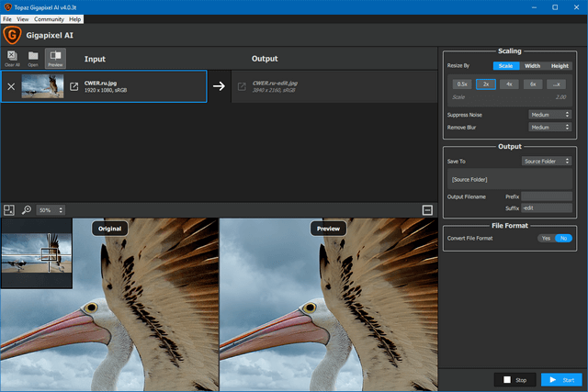The height and width of the screenshot is (392, 588).
Task: Expand the Save To dropdown
Action: [x=546, y=161]
